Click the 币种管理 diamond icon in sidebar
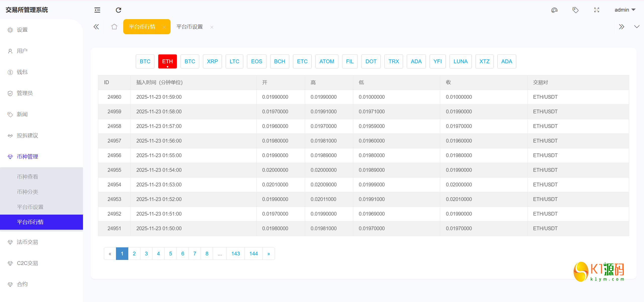The image size is (644, 302). click(10, 156)
